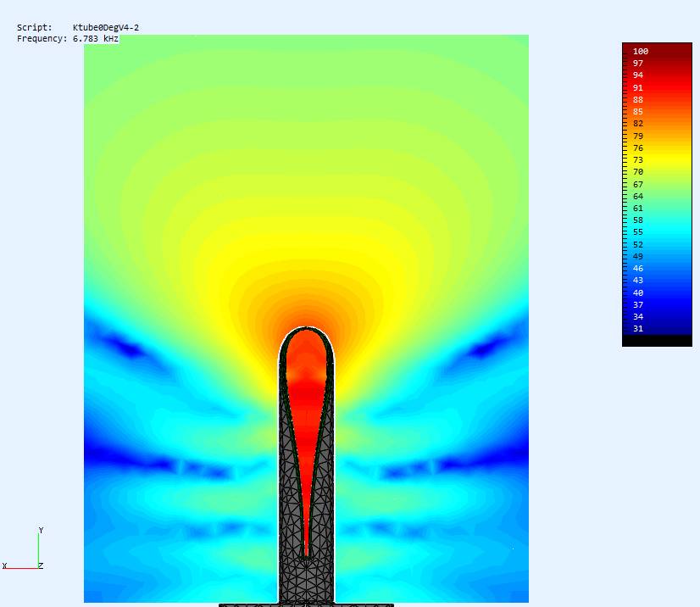Click the 52 label on the legend
The image size is (700, 607).
pyautogui.click(x=638, y=245)
